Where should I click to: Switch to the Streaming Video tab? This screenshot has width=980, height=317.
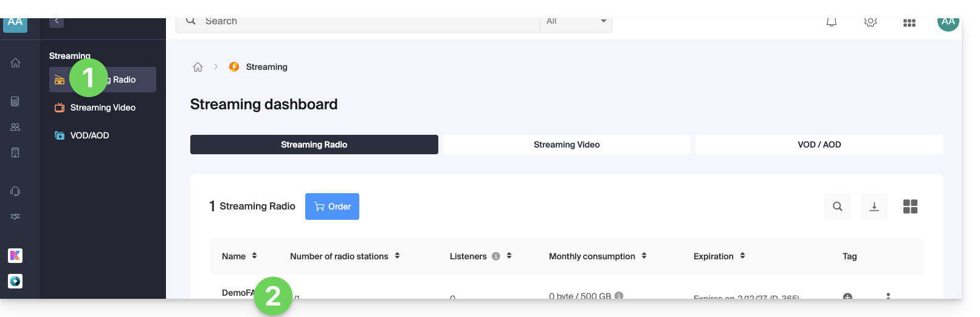pyautogui.click(x=566, y=145)
